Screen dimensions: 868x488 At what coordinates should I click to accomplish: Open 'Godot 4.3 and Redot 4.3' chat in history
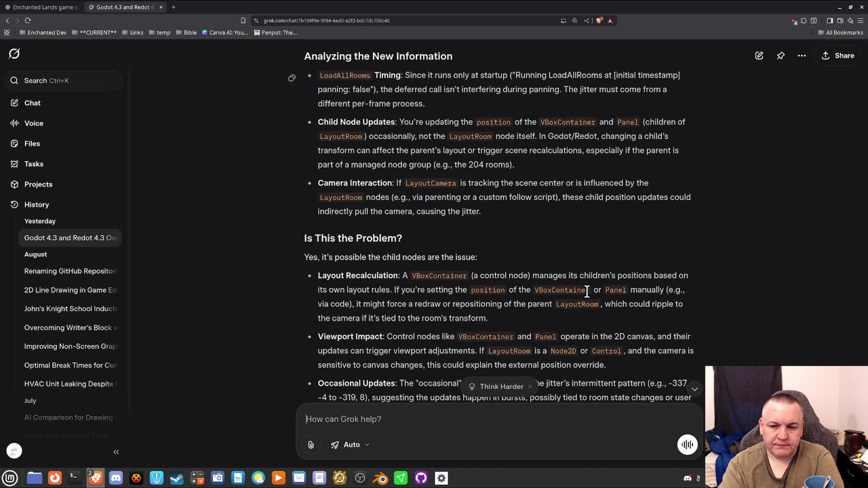tap(71, 238)
